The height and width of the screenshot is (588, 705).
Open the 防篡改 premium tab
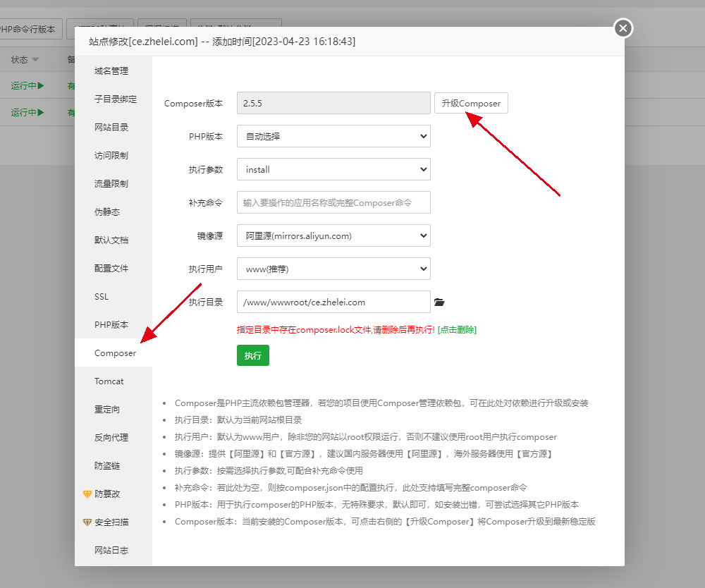pyautogui.click(x=114, y=494)
